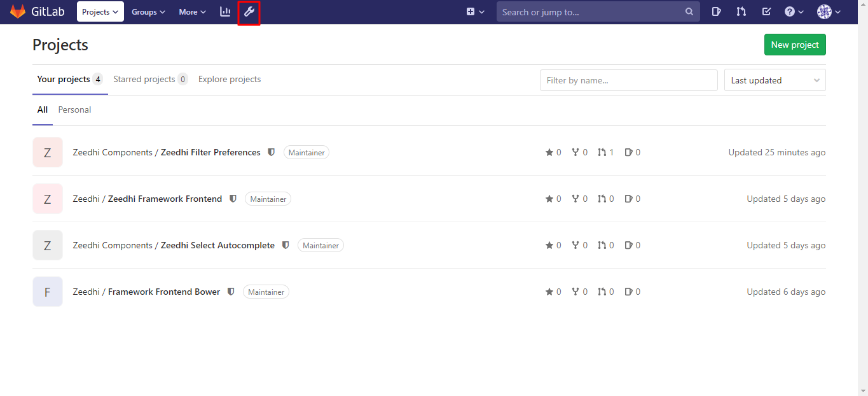Open Framework Frontend Bower project
The width and height of the screenshot is (868, 396).
coord(164,292)
